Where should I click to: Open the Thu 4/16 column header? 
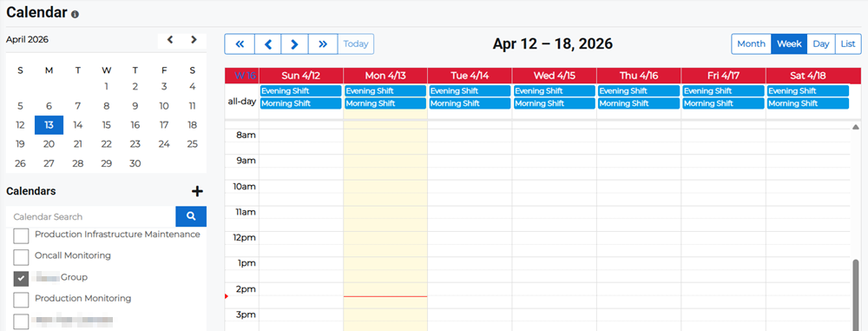(x=639, y=76)
